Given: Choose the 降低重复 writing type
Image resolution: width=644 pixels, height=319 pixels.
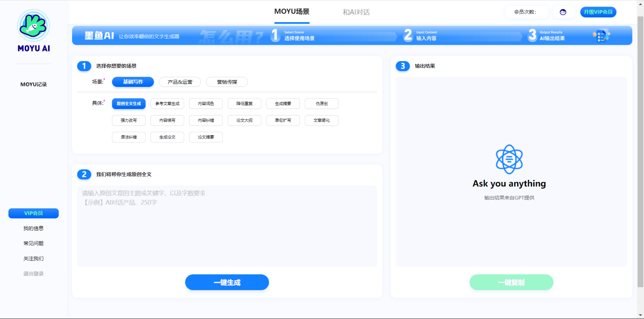Looking at the screenshot, I should click(244, 104).
